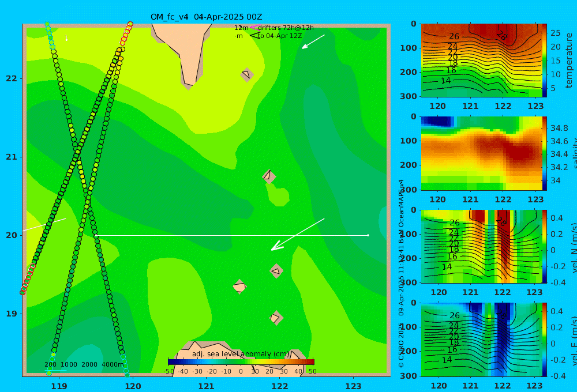Click the 'to 04 Apr 12Z' legend text

point(280,36)
